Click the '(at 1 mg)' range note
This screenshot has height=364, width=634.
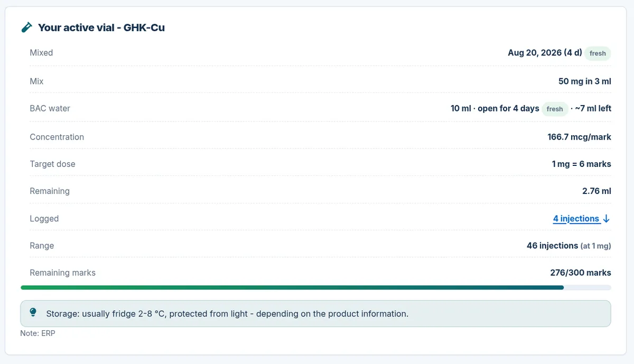[x=596, y=246]
